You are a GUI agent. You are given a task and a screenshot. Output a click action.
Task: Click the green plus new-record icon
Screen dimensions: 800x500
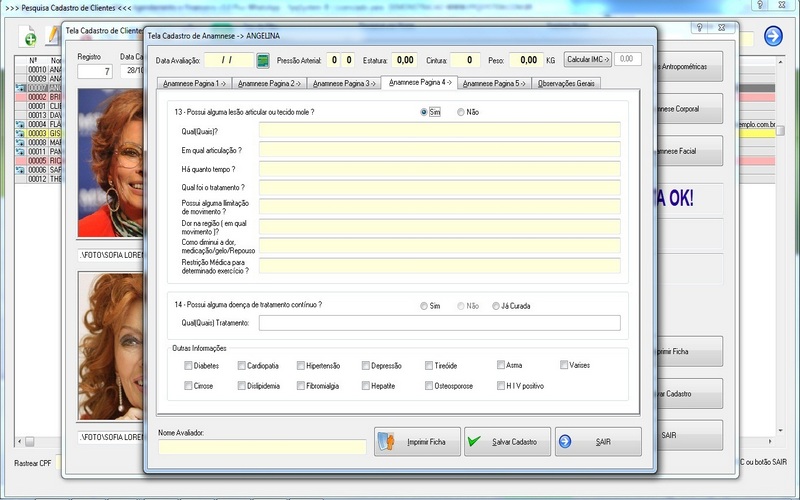(x=28, y=36)
